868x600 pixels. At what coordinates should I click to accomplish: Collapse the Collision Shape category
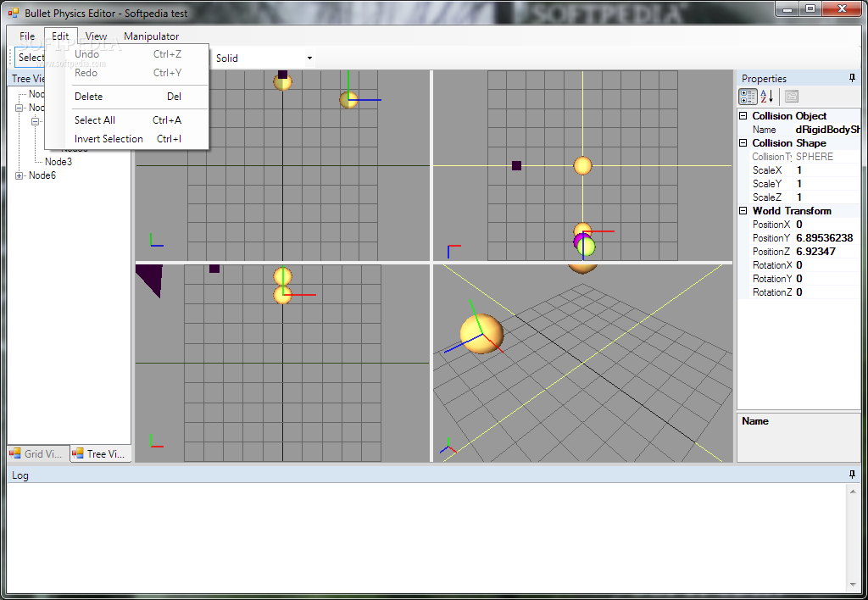(743, 143)
